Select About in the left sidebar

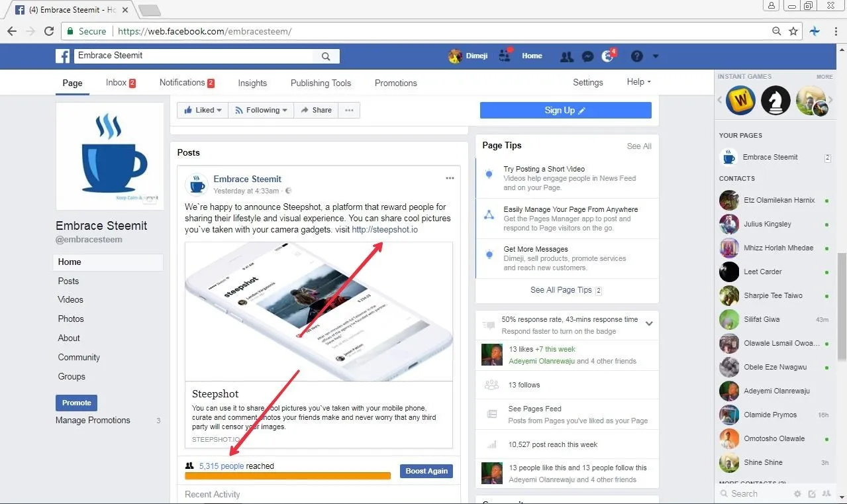coord(69,338)
